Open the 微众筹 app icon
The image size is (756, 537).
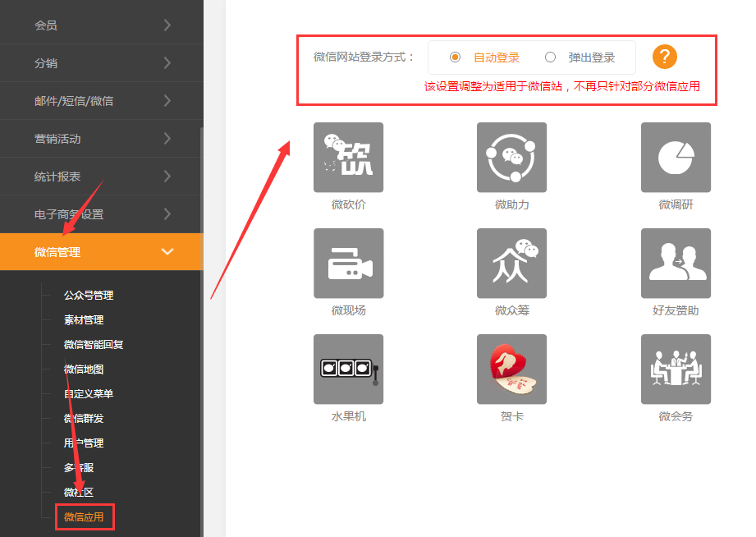coord(511,263)
